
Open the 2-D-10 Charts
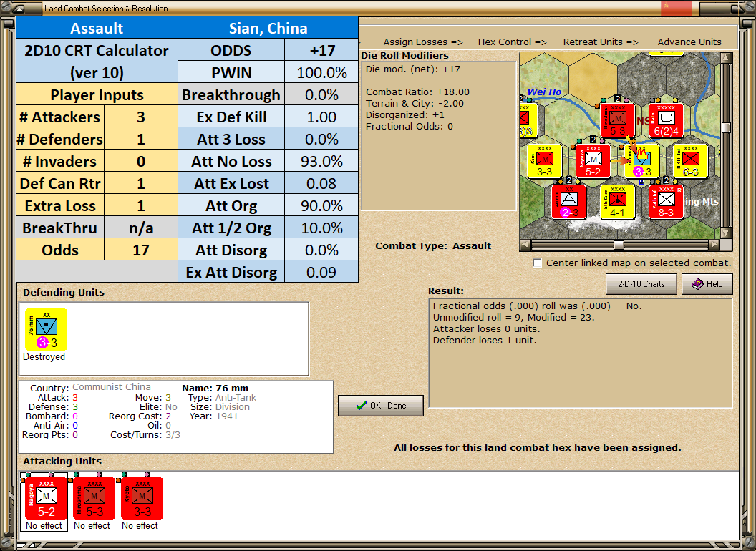pyautogui.click(x=641, y=284)
